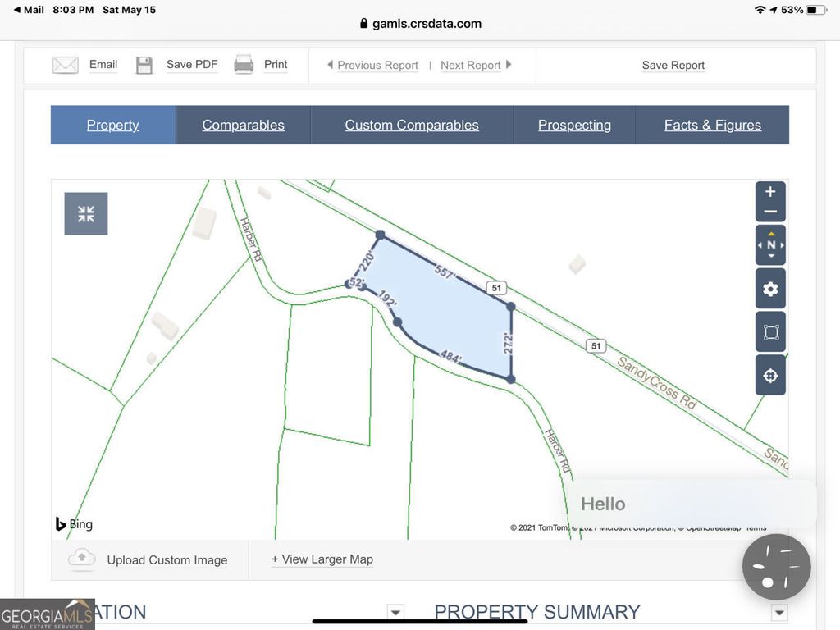This screenshot has height=630, width=840.
Task: Switch to the Prospecting tab
Action: tap(575, 125)
